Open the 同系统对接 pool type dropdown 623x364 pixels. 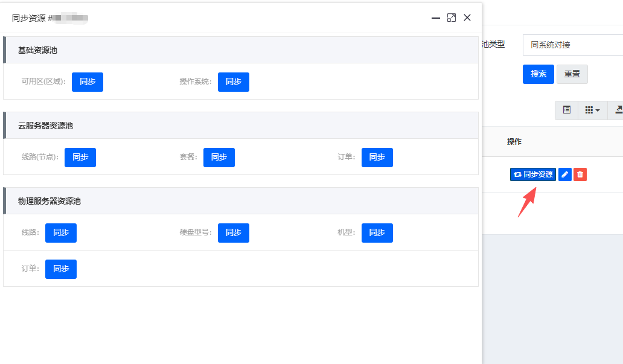(572, 45)
